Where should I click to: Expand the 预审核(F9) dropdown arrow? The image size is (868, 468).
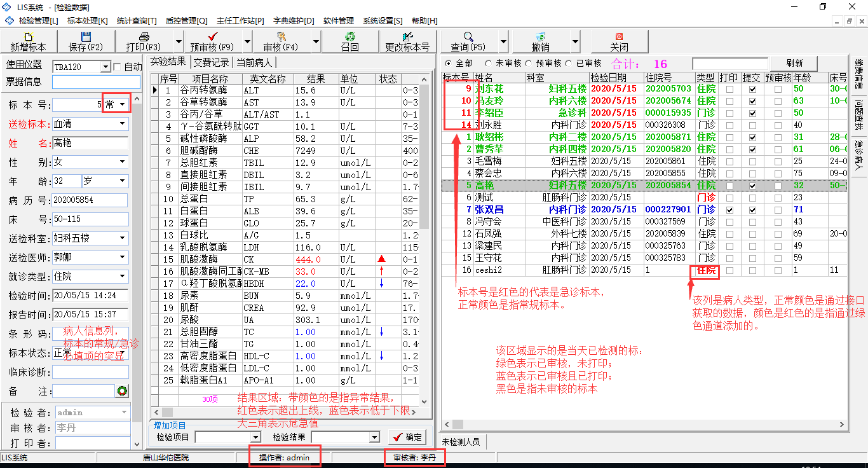[247, 41]
